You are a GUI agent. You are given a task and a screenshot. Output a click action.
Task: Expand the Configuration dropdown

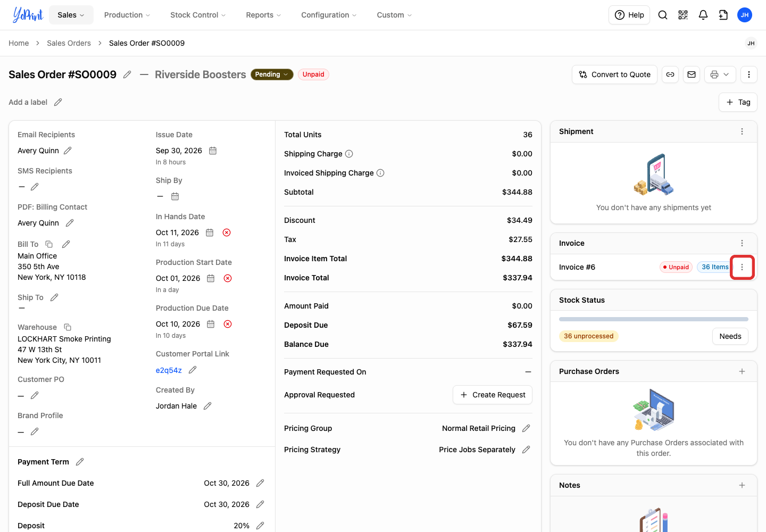[329, 15]
